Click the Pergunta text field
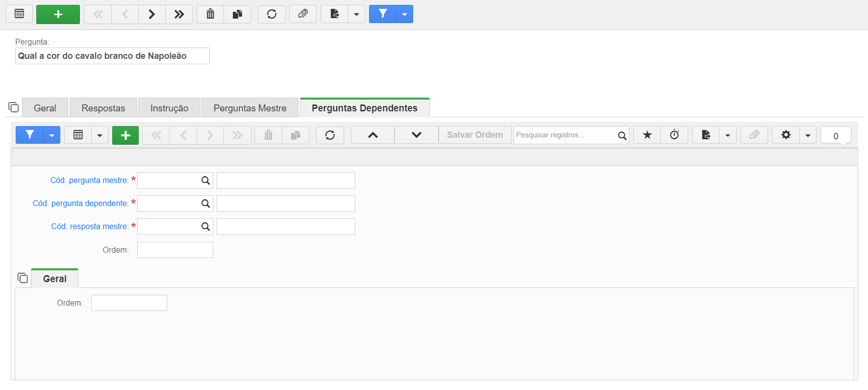The image size is (868, 390). (x=112, y=56)
